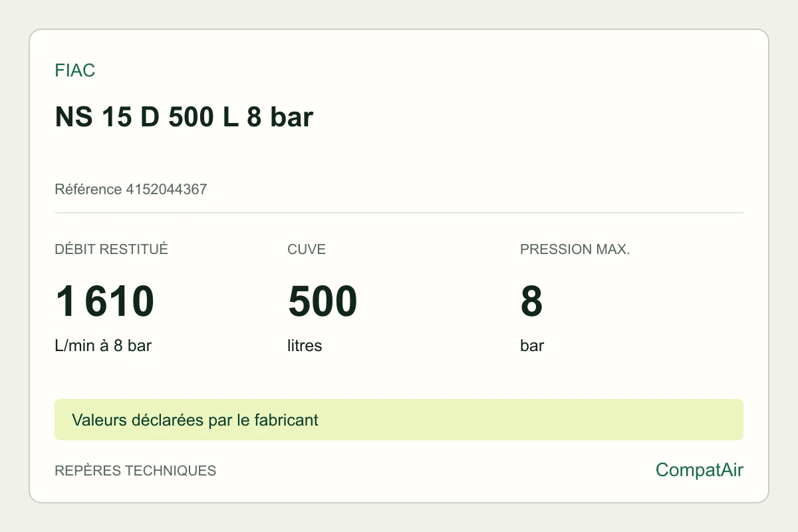The height and width of the screenshot is (532, 798).
Task: Select the 8 maximum pressure value
Action: click(x=531, y=301)
